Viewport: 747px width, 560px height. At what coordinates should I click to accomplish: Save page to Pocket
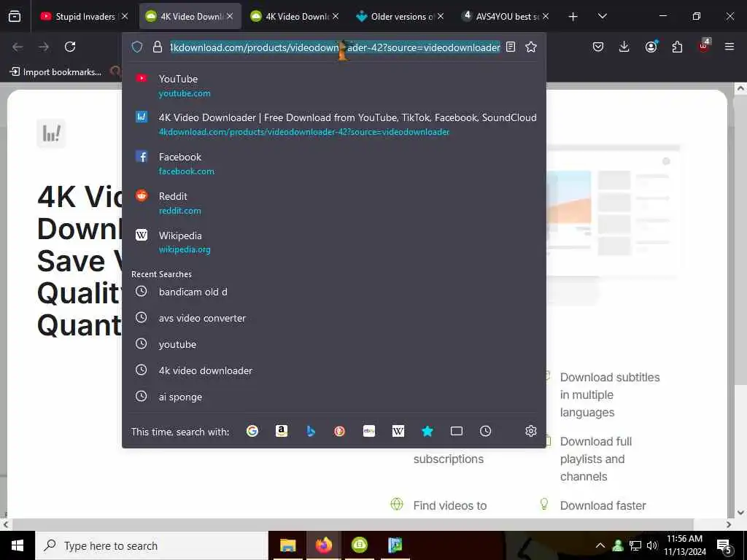(x=598, y=47)
